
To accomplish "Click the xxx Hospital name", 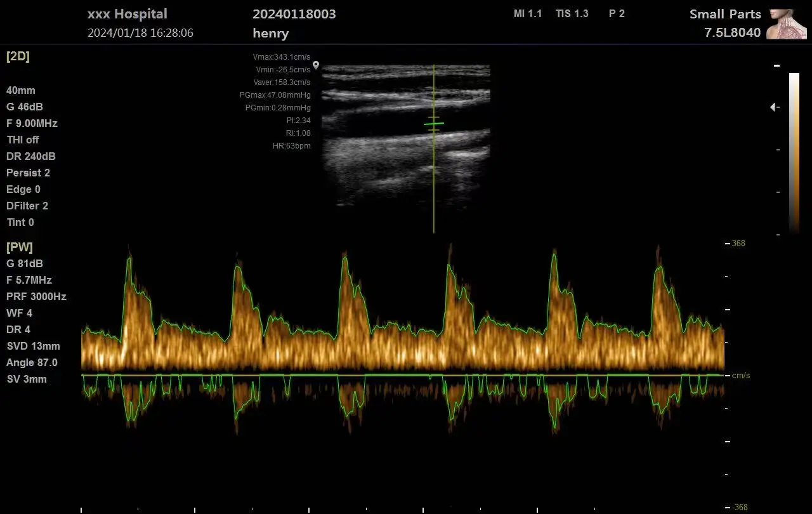I will [x=128, y=14].
